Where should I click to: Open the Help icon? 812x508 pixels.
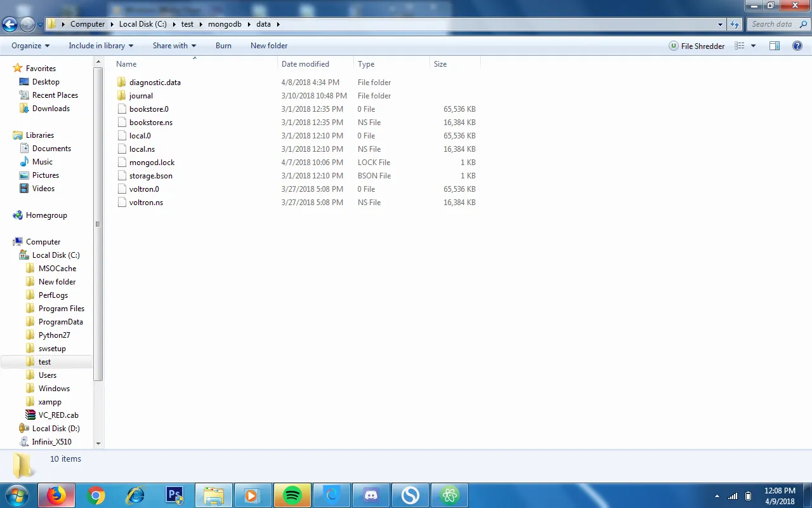(797, 46)
